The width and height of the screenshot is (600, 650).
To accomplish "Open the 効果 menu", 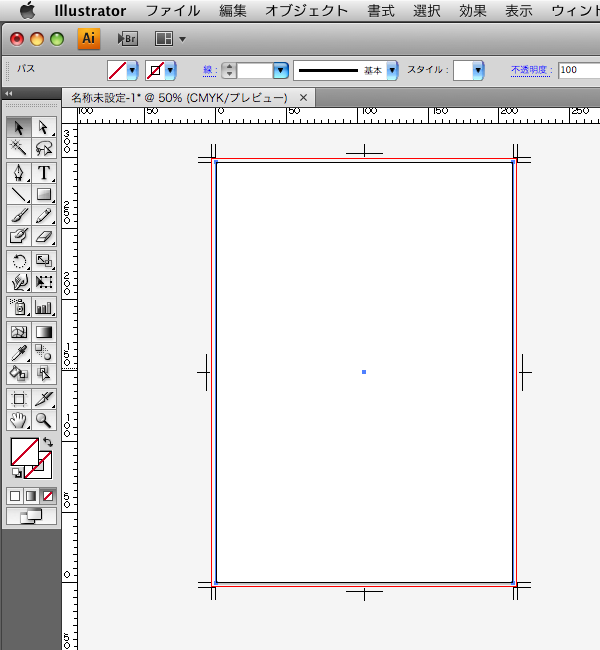I will [472, 11].
